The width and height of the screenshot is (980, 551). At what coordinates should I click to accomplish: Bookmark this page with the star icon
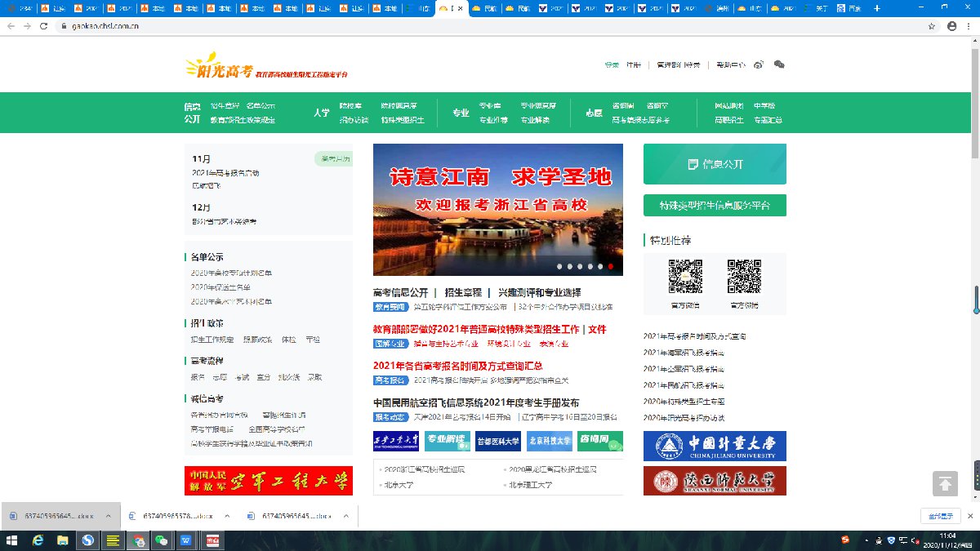click(x=932, y=26)
